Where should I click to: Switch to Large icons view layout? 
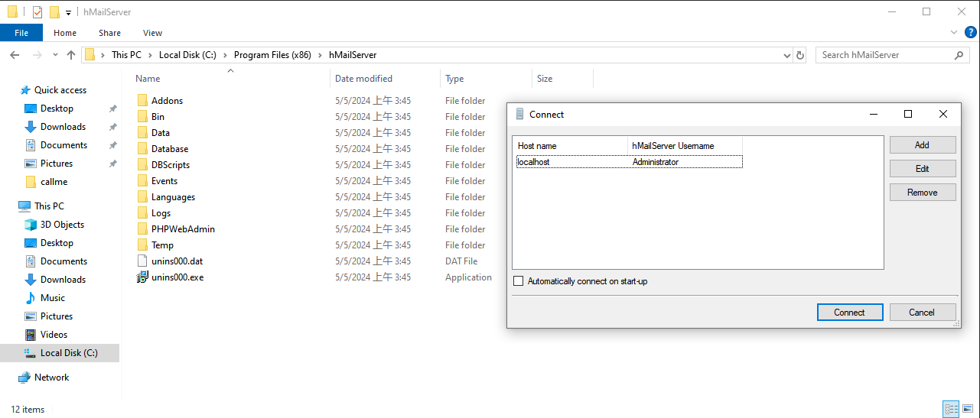(967, 409)
